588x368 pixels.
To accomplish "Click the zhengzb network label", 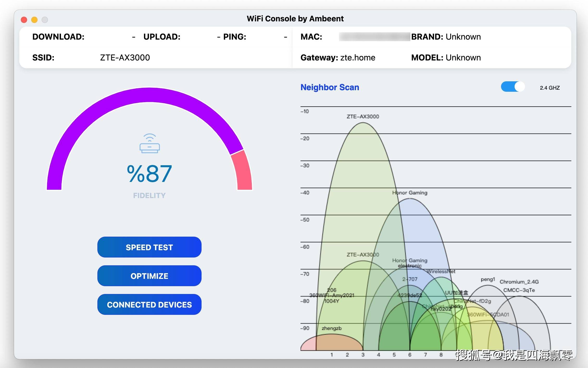I will [331, 328].
